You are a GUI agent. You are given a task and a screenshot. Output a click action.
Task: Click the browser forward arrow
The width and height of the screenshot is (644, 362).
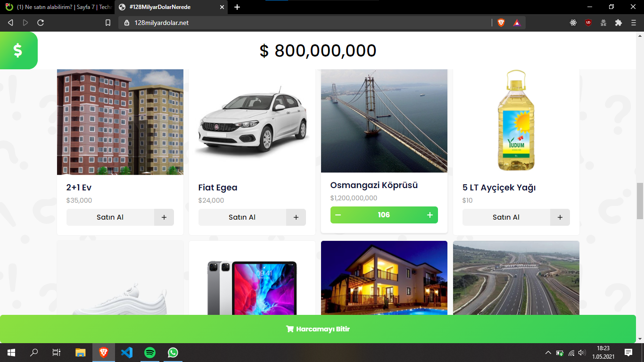[x=25, y=23]
